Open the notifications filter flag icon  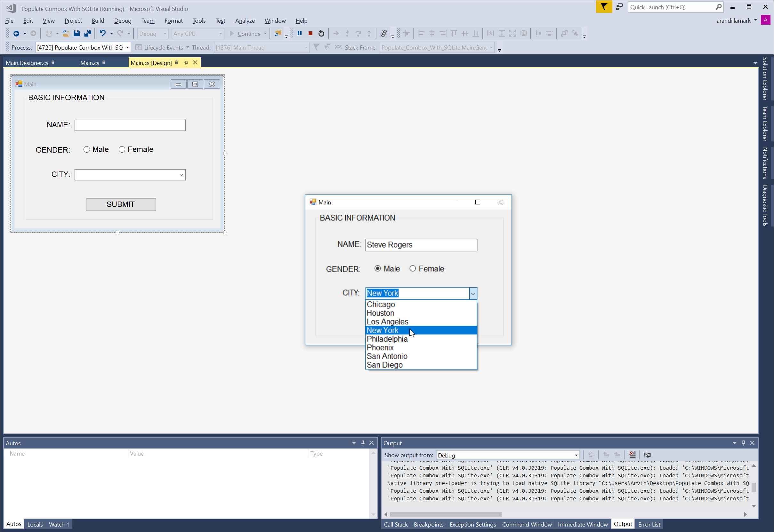point(604,7)
